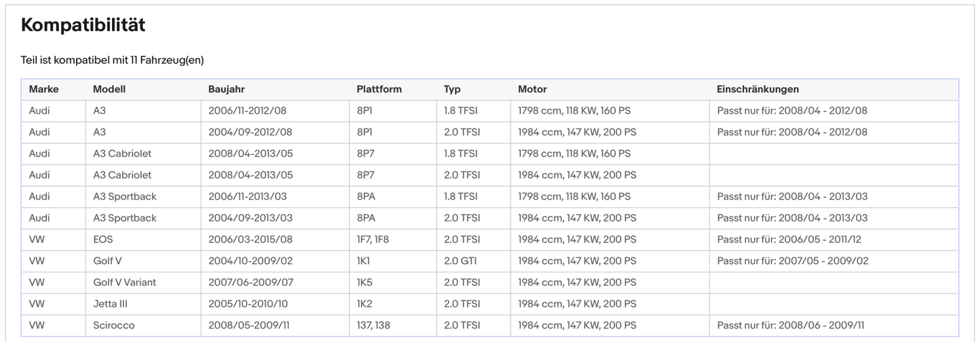Click the Scirocco row's engine cell

tap(610, 326)
